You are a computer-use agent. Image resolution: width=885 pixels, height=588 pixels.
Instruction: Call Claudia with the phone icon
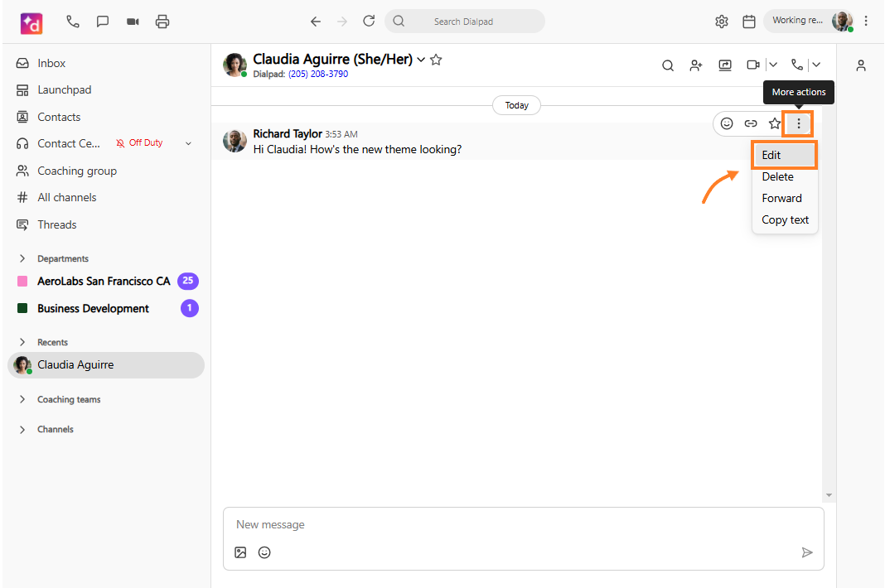(x=797, y=65)
